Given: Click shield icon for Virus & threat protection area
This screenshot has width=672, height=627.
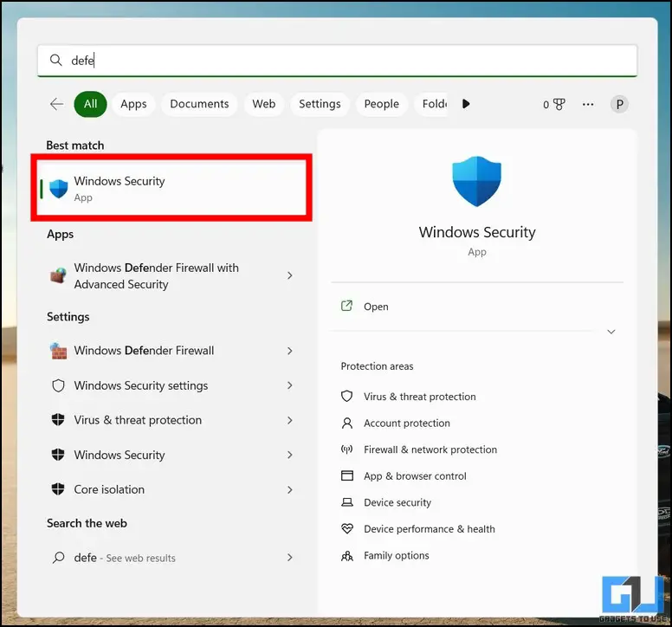Looking at the screenshot, I should point(346,396).
